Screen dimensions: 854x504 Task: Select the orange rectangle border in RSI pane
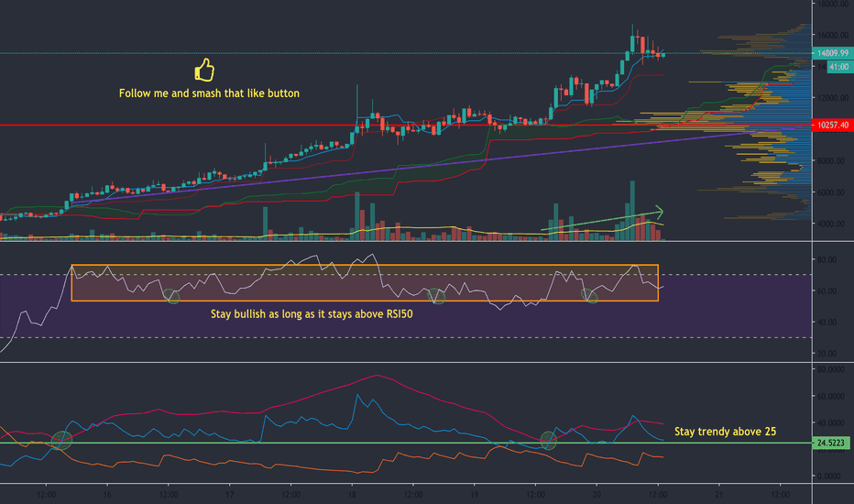(x=365, y=283)
